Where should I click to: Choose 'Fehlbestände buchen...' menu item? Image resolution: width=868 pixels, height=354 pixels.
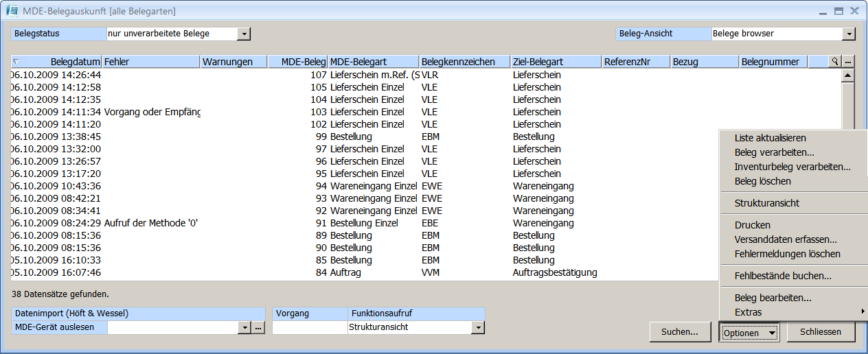pyautogui.click(x=783, y=276)
